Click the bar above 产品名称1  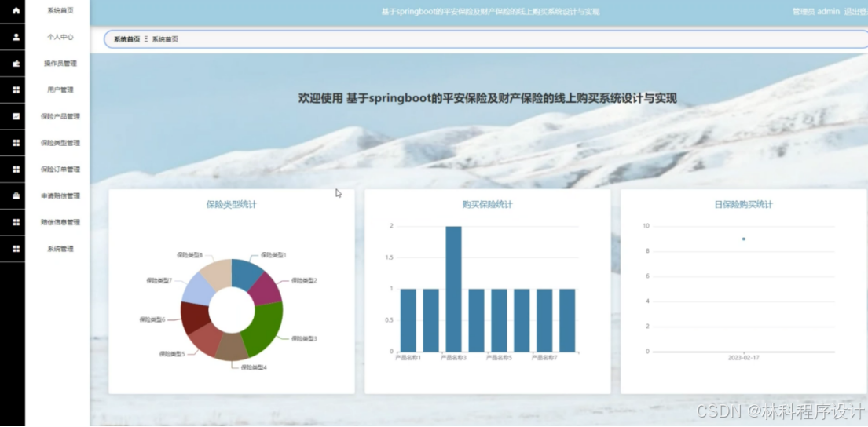[x=408, y=321]
